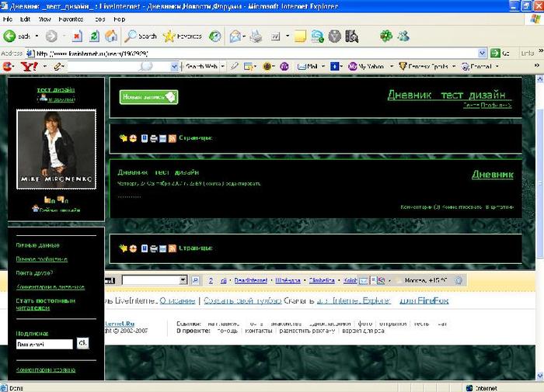Click the IE Forward arrow button

51,36
